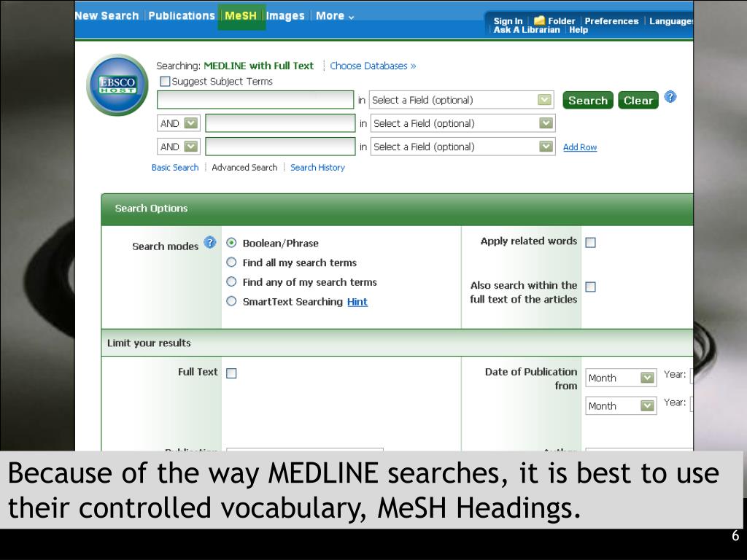Open the MeSH tab
Image resolution: width=747 pixels, height=560 pixels.
[x=241, y=16]
